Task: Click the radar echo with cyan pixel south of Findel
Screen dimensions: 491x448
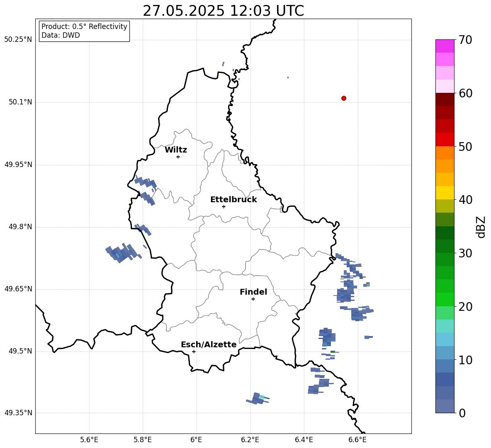Action: point(258,398)
